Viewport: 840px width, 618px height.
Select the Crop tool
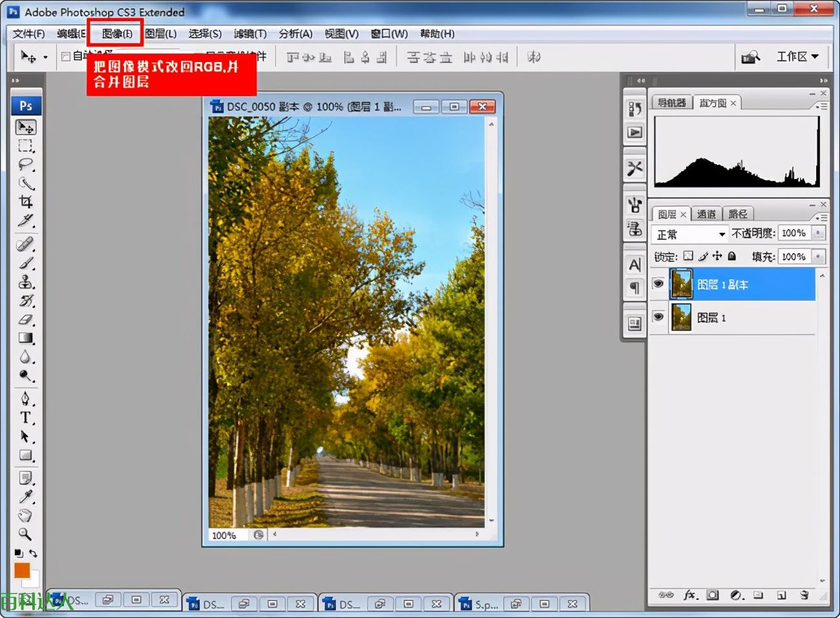pyautogui.click(x=26, y=202)
